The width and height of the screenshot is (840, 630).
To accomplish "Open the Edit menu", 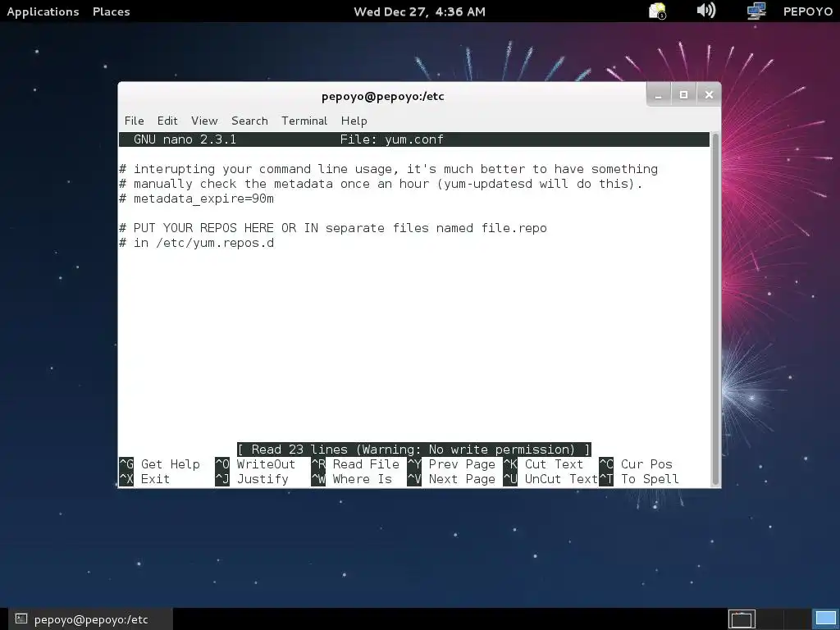I will coord(167,121).
